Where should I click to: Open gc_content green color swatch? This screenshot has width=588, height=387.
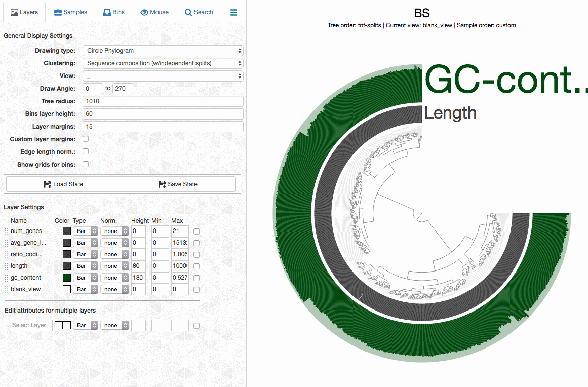point(67,278)
